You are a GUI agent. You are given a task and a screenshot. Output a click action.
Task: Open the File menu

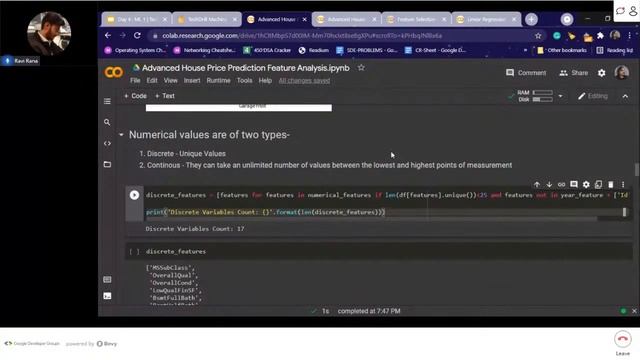(135, 80)
